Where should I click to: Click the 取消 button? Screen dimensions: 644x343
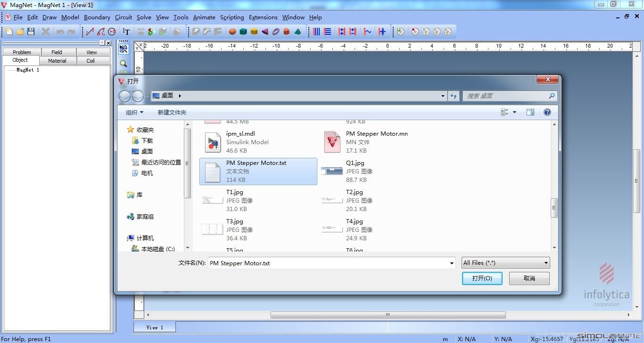point(529,278)
